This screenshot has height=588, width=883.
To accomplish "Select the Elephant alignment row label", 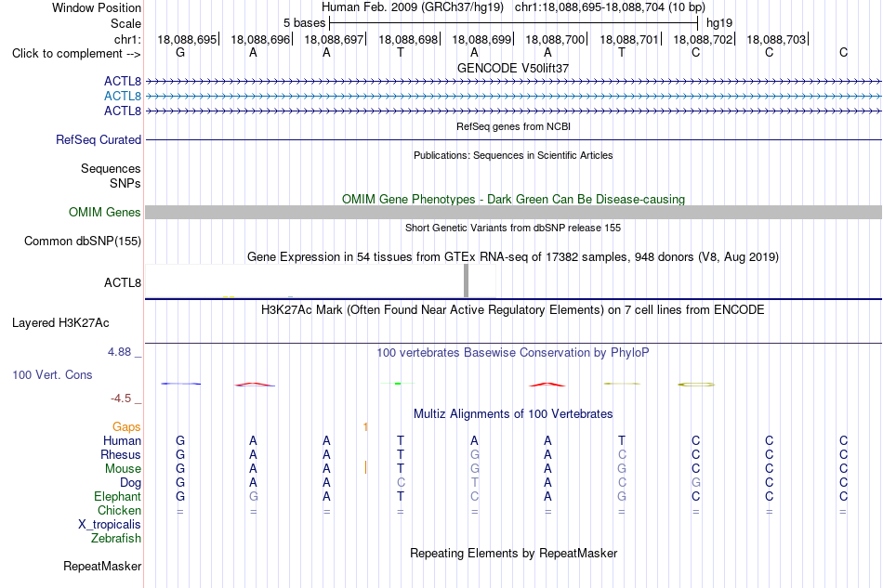I will coord(117,496).
